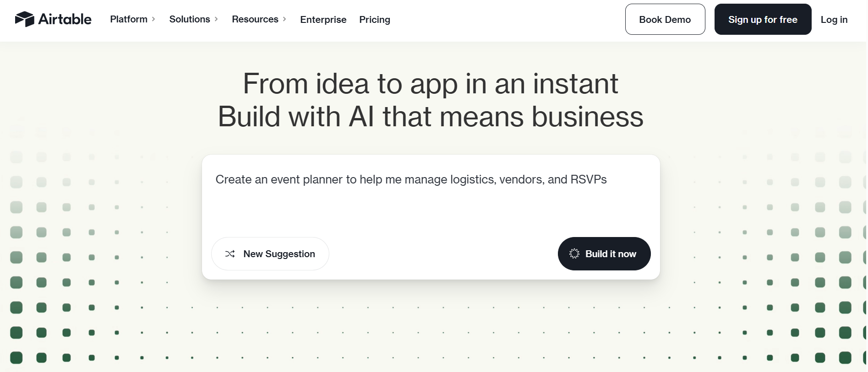Click the sparkle icon in Build it now
Image resolution: width=868 pixels, height=372 pixels.
(x=574, y=253)
